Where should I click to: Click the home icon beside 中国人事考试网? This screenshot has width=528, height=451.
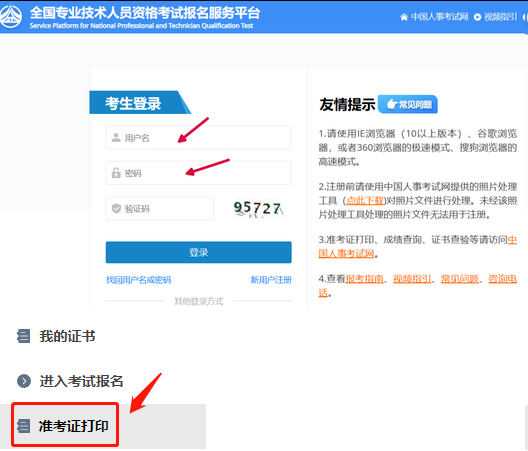point(404,17)
